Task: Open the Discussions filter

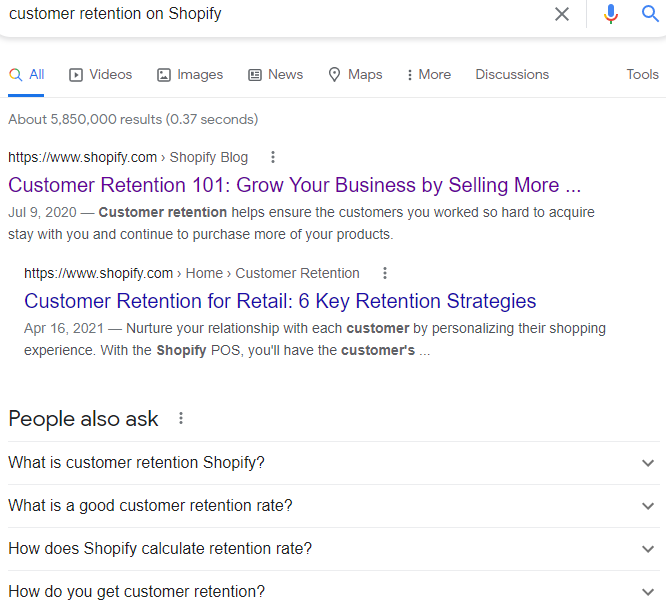Action: pos(512,75)
